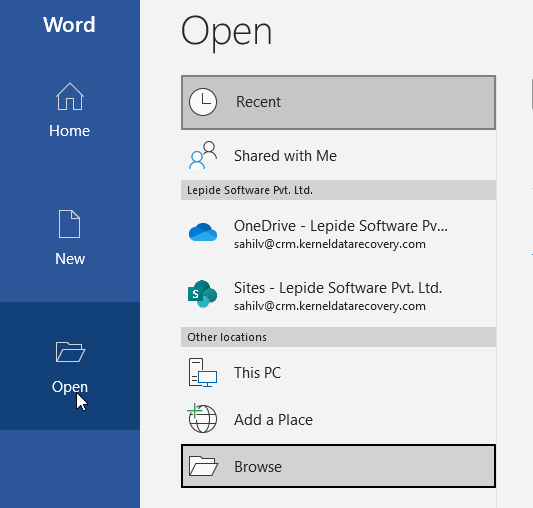Click the Browse folder icon
The width and height of the screenshot is (533, 508).
coord(203,466)
